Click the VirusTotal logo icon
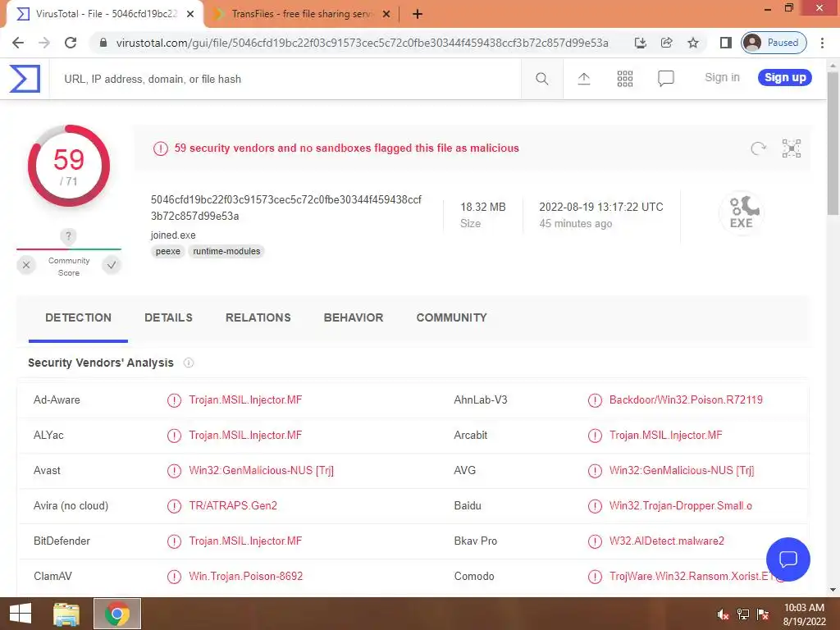 point(25,79)
